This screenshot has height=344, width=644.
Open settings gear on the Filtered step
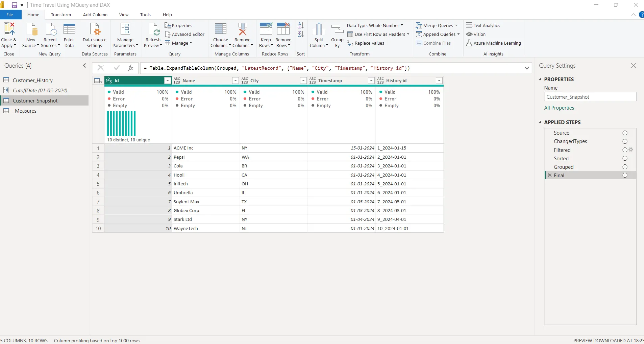click(x=631, y=150)
